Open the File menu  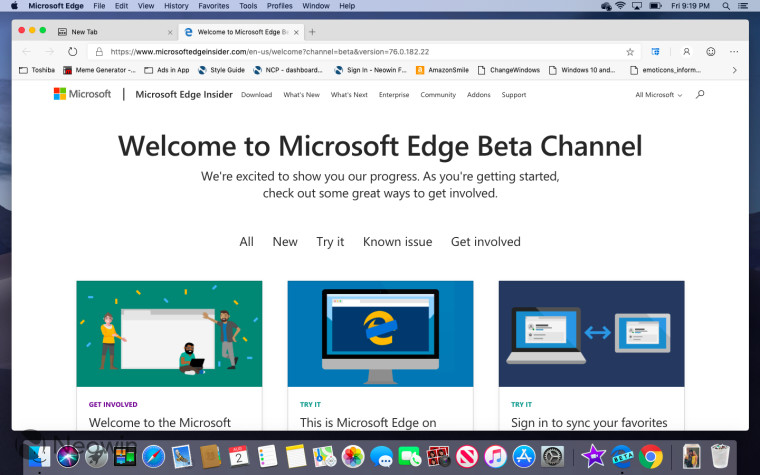coord(99,6)
